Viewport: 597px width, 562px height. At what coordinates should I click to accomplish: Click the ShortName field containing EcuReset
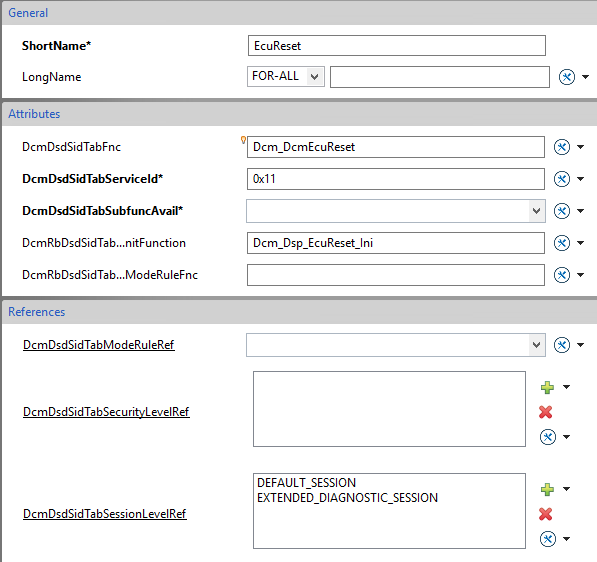pos(397,46)
